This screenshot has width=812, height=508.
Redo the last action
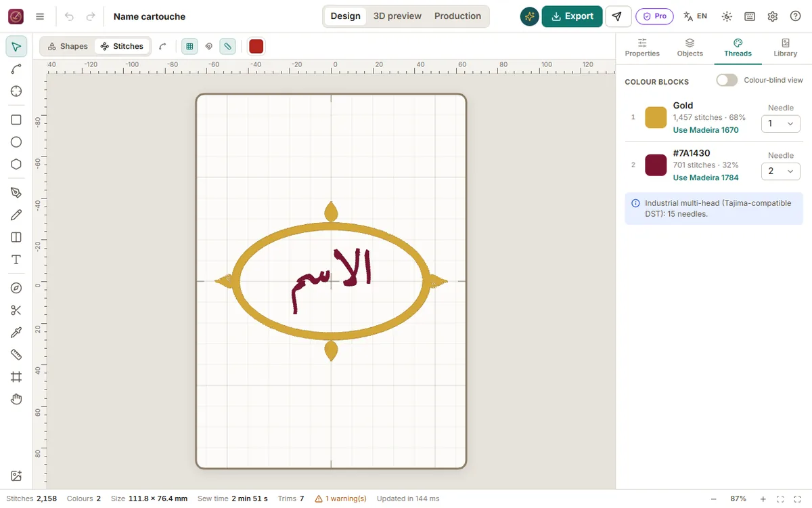click(x=91, y=16)
